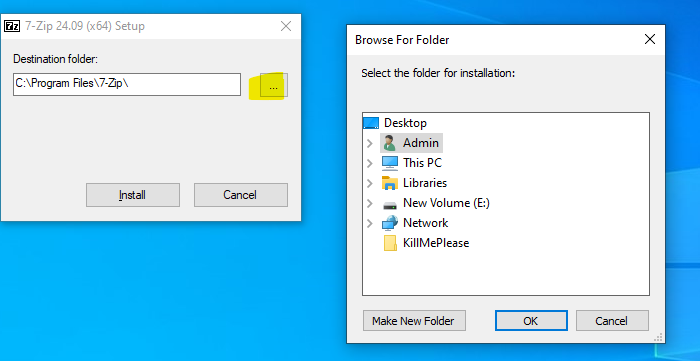The width and height of the screenshot is (700, 361).
Task: Expand the New Volume (E:) node
Action: click(369, 203)
